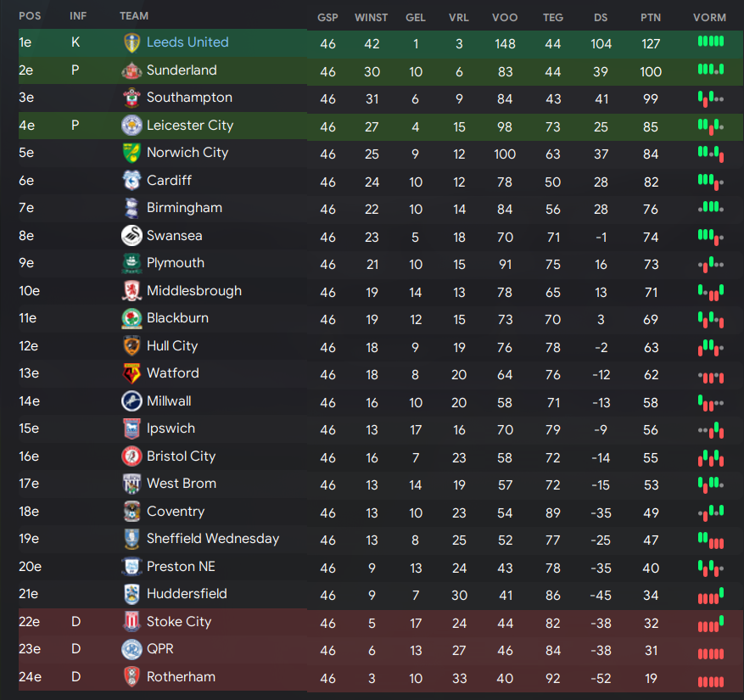Click the Watford club crest

pos(131,373)
